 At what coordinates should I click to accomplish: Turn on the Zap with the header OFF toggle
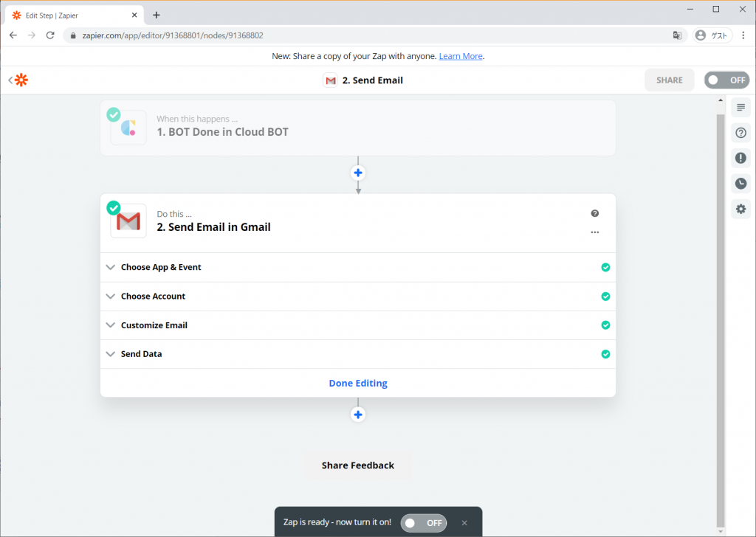pyautogui.click(x=726, y=80)
